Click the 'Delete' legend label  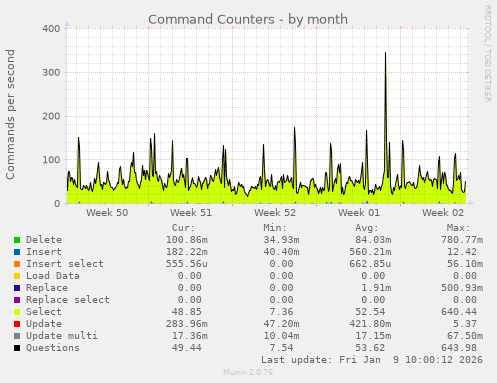[44, 240]
